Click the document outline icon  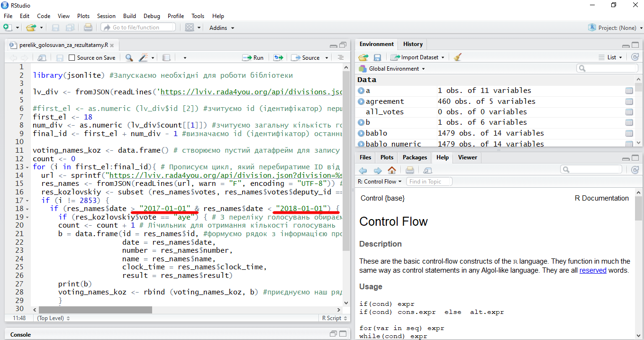click(x=340, y=58)
